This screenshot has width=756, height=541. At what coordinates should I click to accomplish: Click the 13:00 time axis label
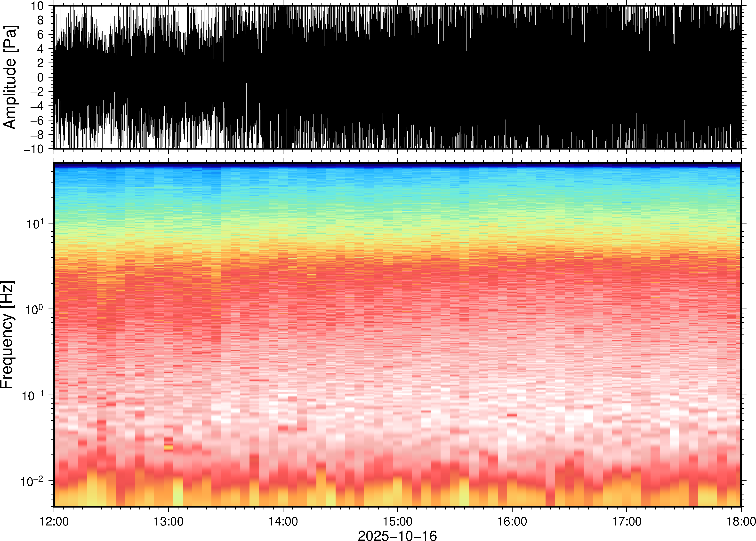point(168,521)
